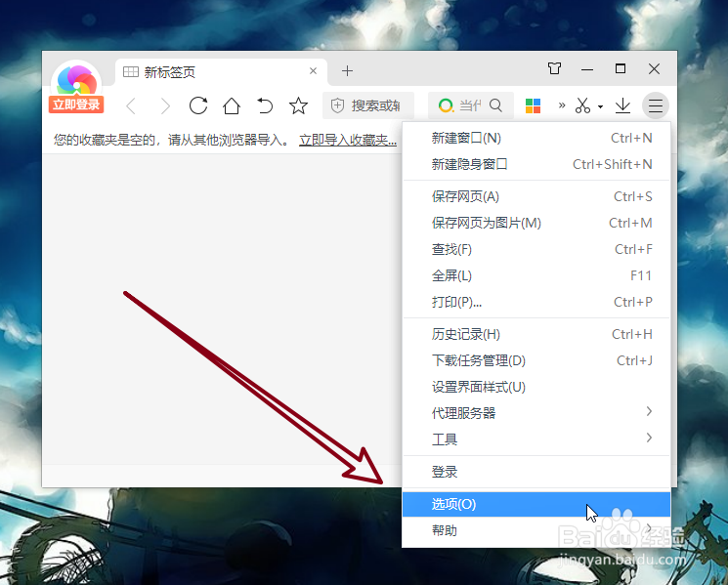Choose 新建隐身窗口 menu item
Viewport: 728px width, 585px height.
pos(536,164)
